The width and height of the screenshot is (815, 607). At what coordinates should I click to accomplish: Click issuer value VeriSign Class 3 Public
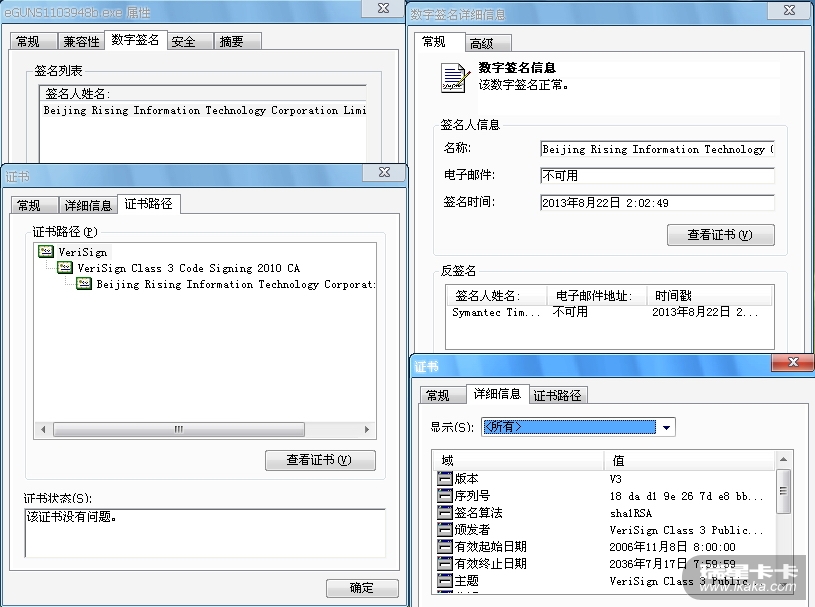pyautogui.click(x=686, y=530)
